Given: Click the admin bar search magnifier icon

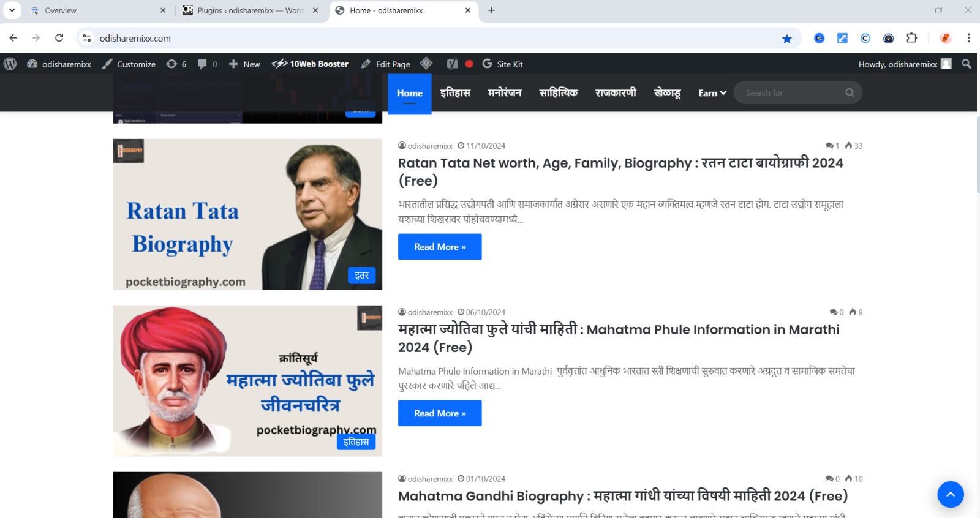Looking at the screenshot, I should (x=967, y=64).
